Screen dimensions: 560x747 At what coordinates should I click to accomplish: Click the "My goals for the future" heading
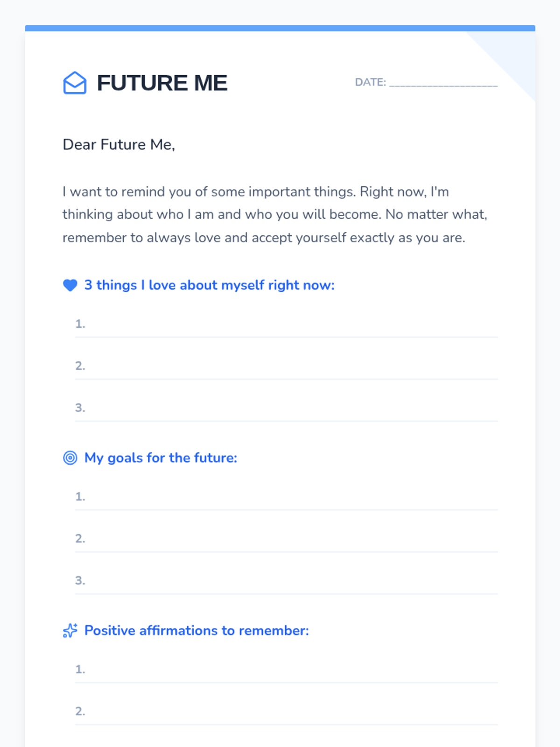161,458
